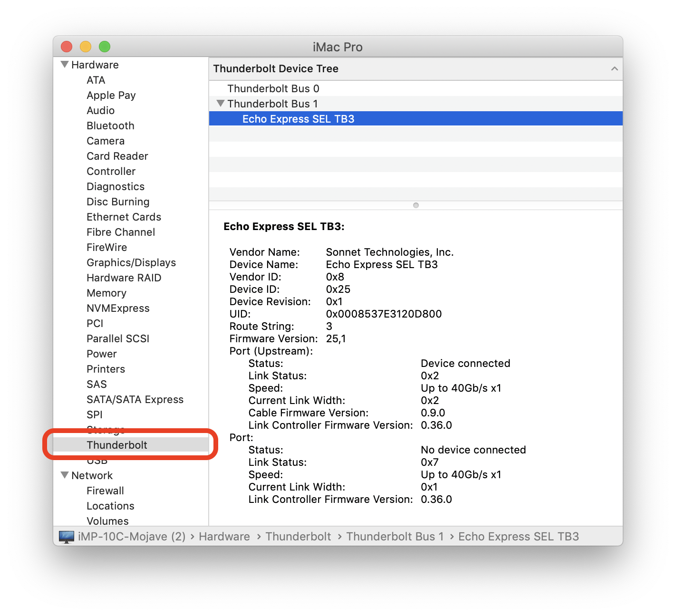The height and width of the screenshot is (616, 676).
Task: Click the split pane divider handle
Action: (x=416, y=205)
